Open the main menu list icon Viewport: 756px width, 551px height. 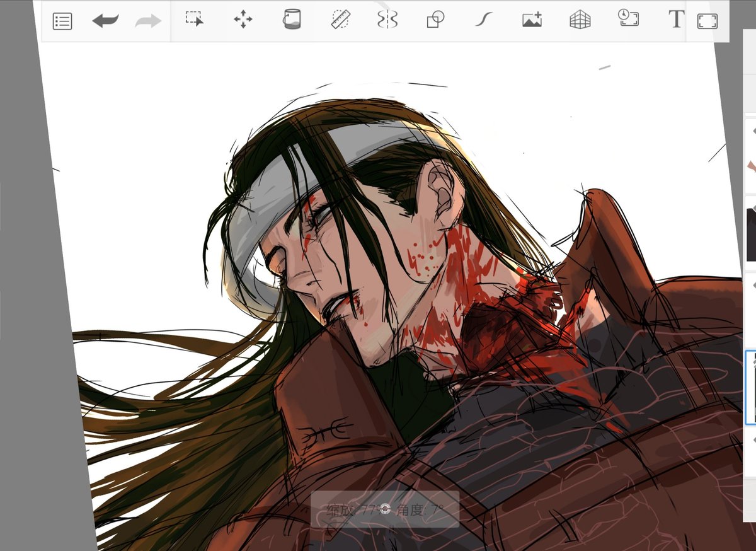[62, 21]
